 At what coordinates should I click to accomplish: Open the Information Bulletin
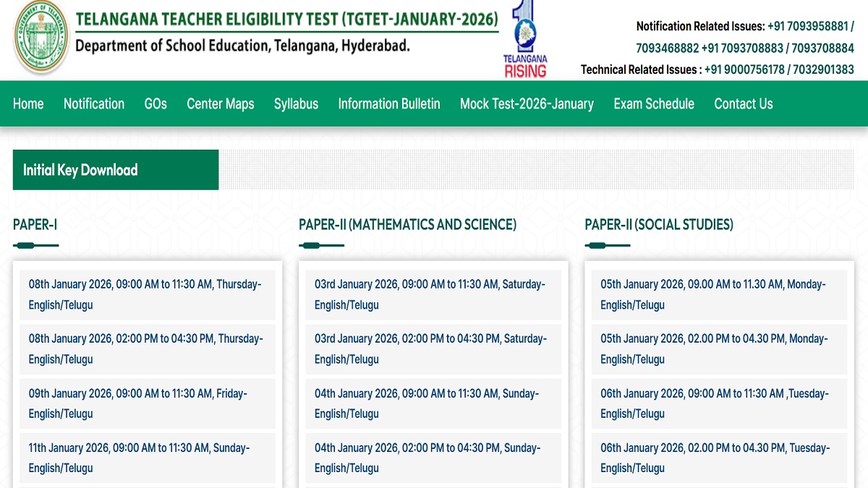388,103
